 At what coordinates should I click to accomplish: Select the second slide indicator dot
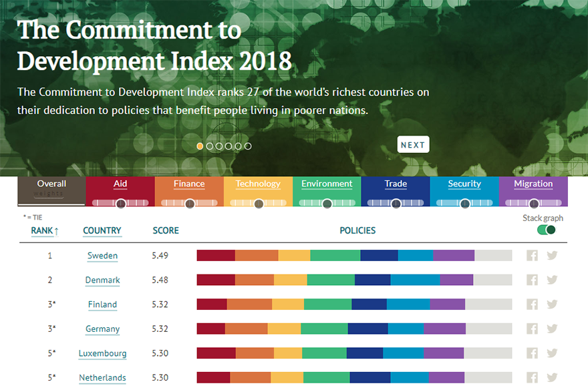(210, 146)
